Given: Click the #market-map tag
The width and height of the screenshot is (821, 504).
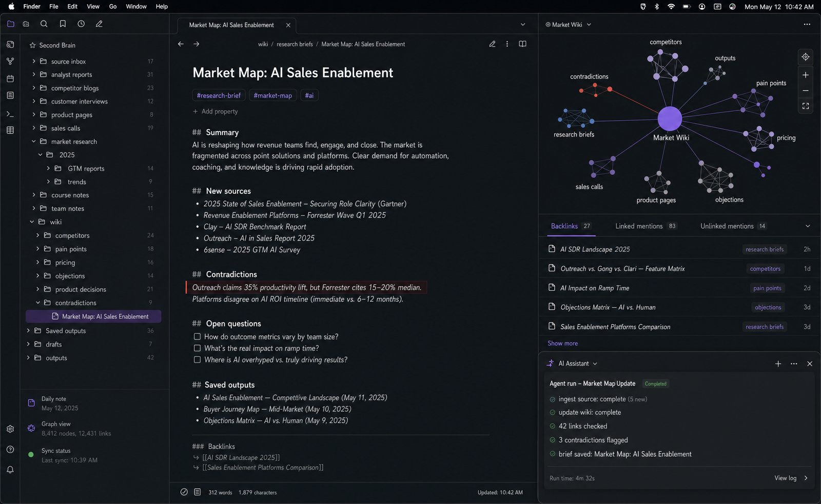Looking at the screenshot, I should click(x=272, y=95).
